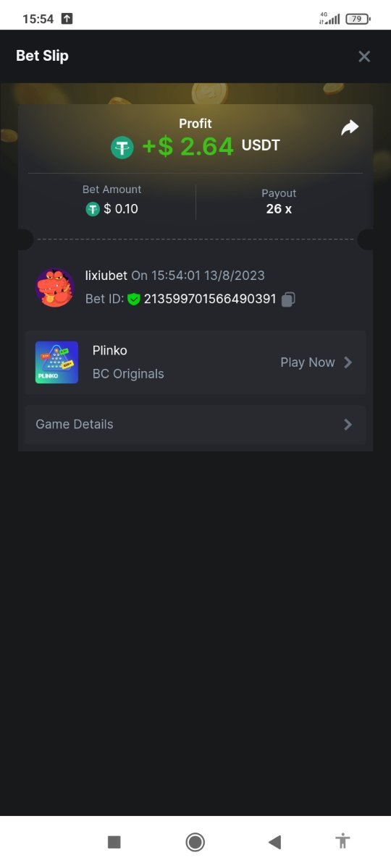Image resolution: width=391 pixels, height=868 pixels.
Task: Close the Bet Slip panel
Action: coord(364,56)
